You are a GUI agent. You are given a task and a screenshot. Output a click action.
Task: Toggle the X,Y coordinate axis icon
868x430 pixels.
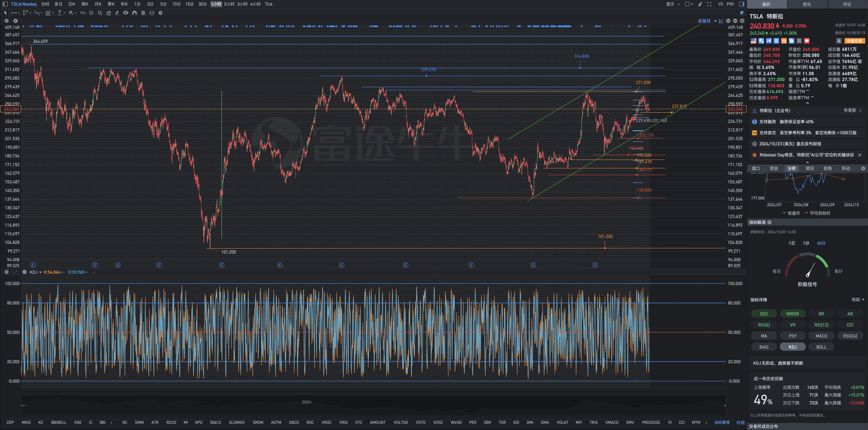point(721,21)
